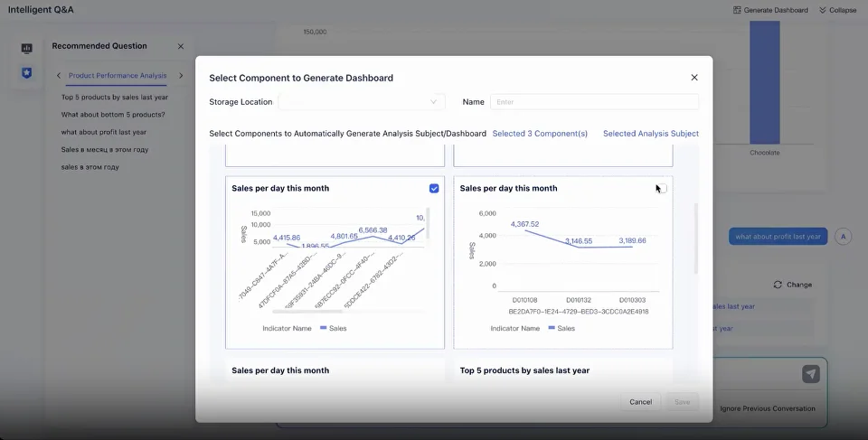Click the Cancel button
868x440 pixels.
coord(640,401)
